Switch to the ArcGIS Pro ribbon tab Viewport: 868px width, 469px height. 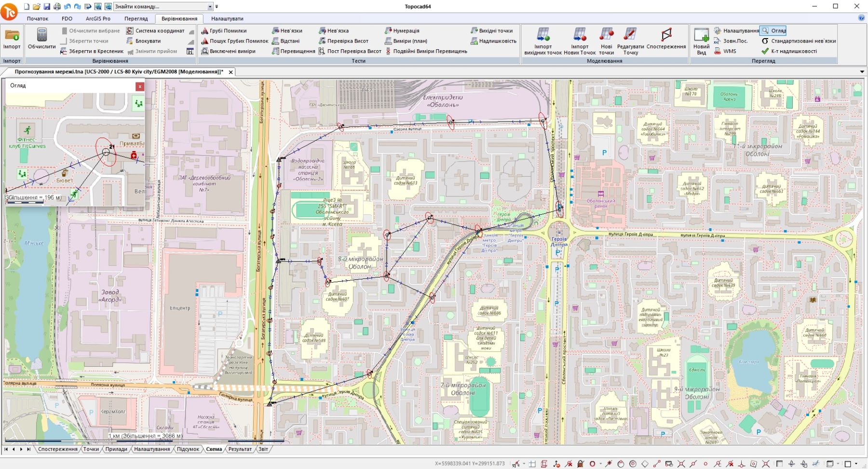tap(98, 18)
